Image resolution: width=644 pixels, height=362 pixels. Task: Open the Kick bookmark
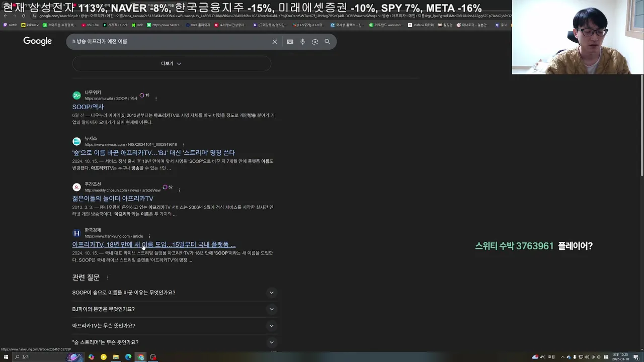(138, 25)
